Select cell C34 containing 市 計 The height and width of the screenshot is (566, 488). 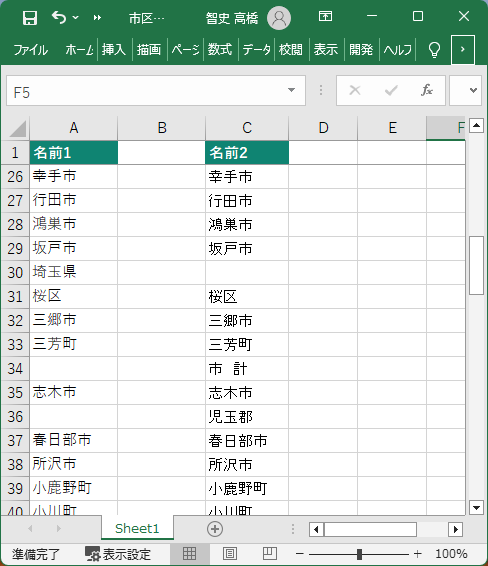247,369
